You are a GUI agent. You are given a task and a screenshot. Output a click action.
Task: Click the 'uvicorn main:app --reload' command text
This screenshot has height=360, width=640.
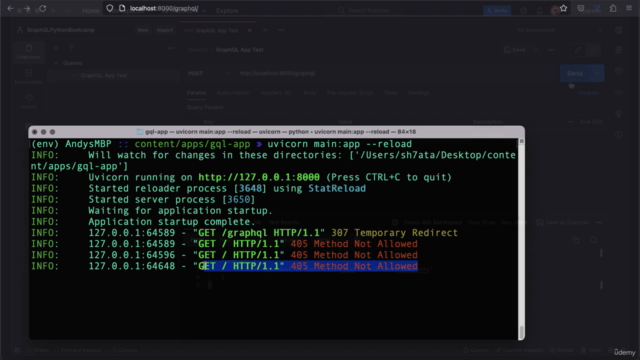click(x=340, y=144)
